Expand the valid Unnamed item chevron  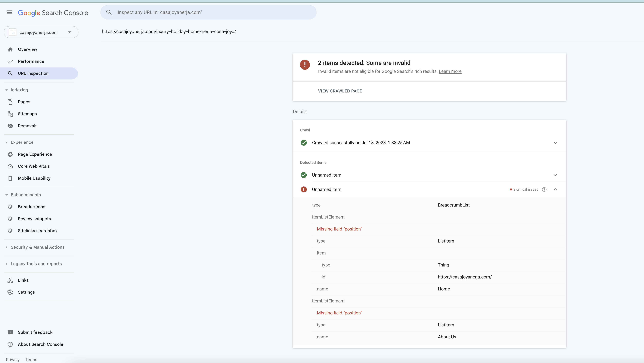[x=555, y=175]
